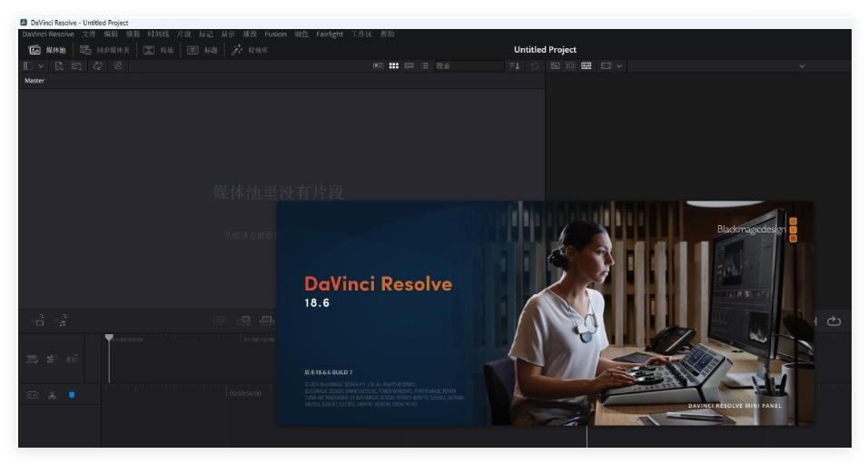Open the 转场 (Transitions) panel
The height and width of the screenshot is (464, 868).
158,50
